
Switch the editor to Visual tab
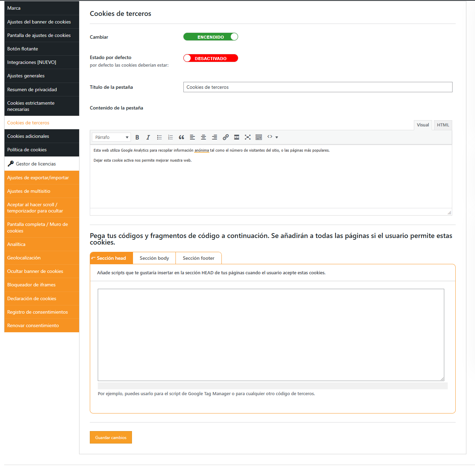point(423,125)
